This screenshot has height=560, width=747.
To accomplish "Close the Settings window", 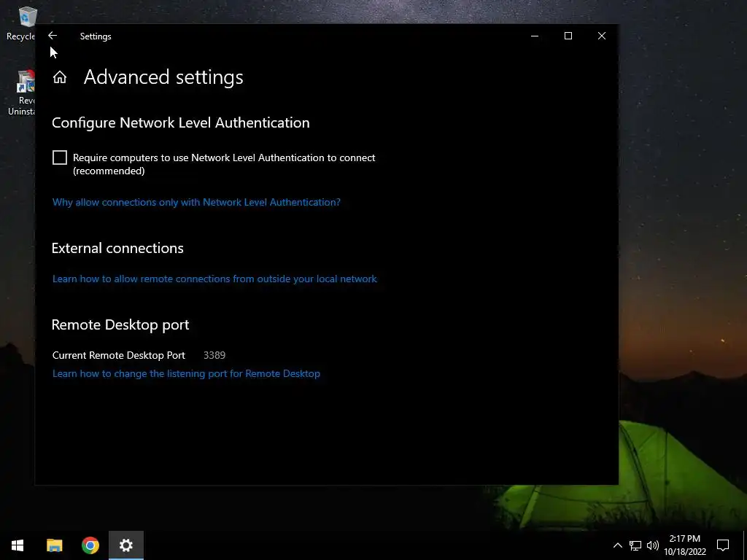I will 602,36.
